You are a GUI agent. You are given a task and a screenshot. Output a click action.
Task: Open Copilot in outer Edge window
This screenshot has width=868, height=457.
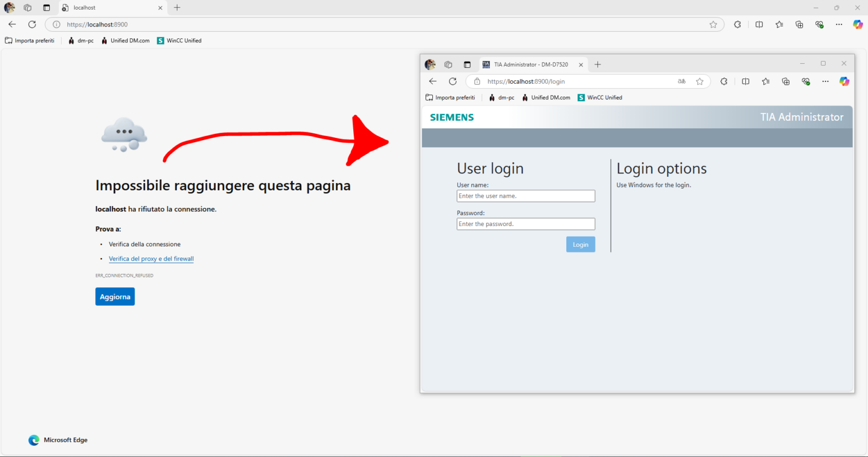pyautogui.click(x=858, y=24)
